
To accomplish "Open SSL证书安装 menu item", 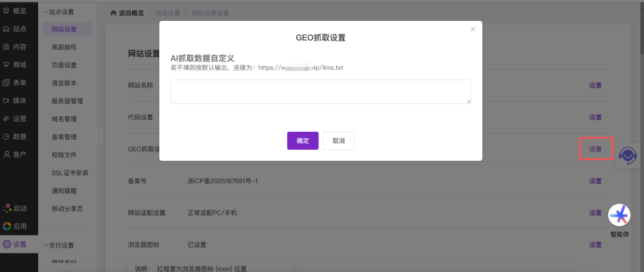I will coord(70,173).
